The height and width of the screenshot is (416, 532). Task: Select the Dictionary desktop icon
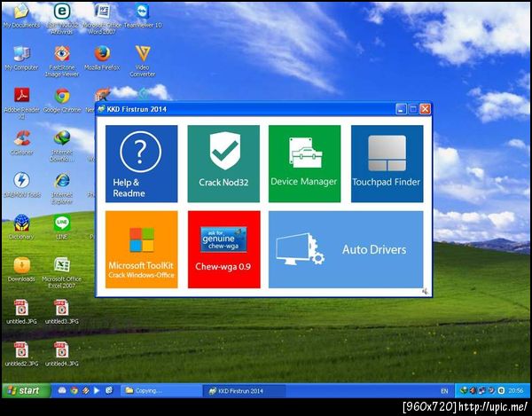coord(21,227)
